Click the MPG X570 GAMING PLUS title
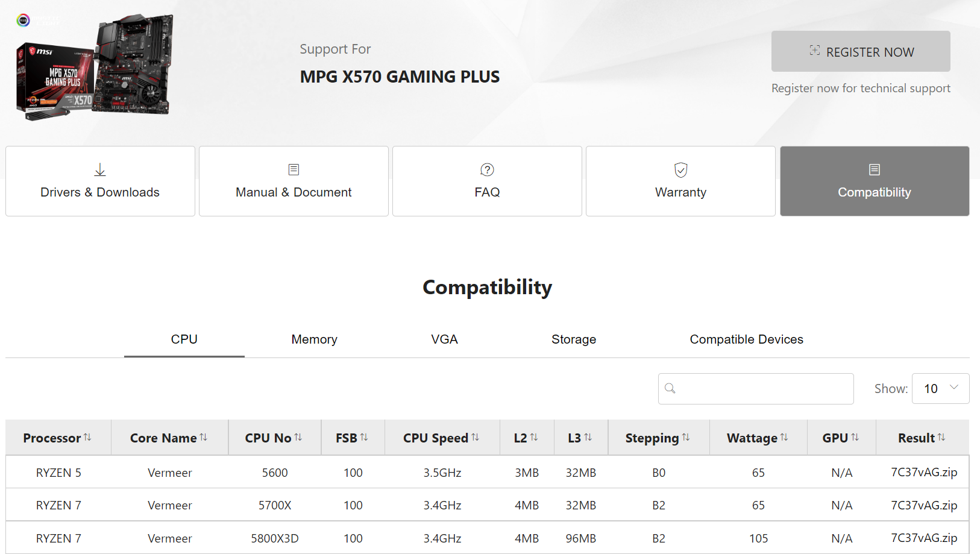This screenshot has width=980, height=554. click(x=400, y=77)
